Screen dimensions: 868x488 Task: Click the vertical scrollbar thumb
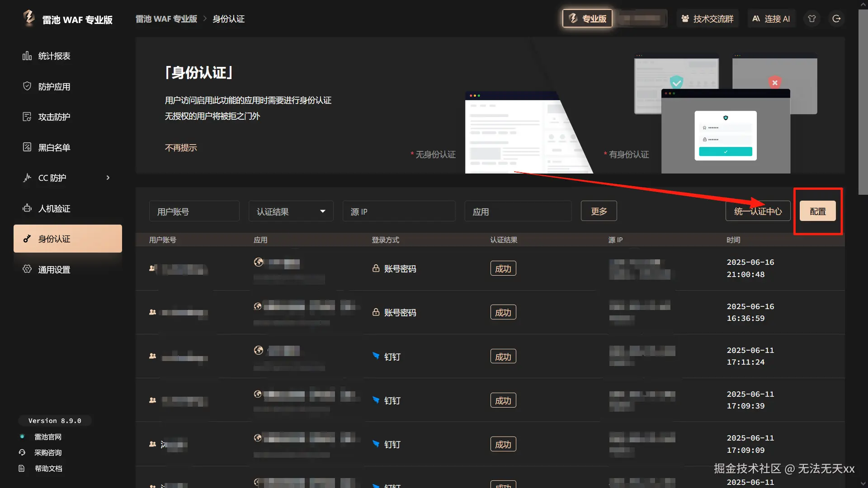click(x=863, y=102)
